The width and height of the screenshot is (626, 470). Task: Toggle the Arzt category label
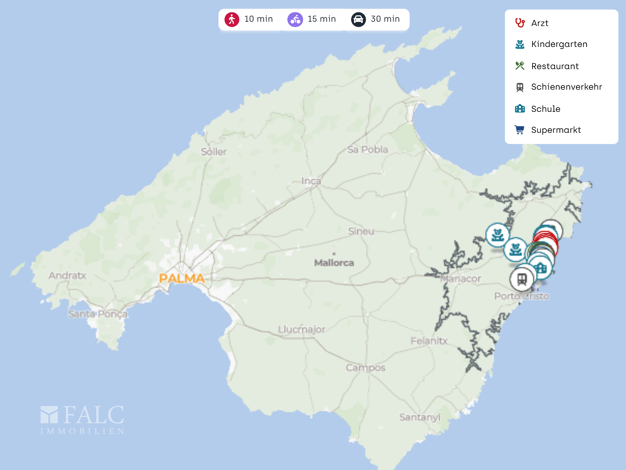pos(540,23)
